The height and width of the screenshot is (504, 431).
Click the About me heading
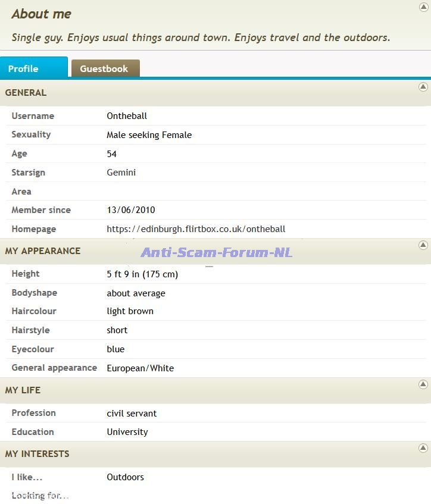coord(41,14)
